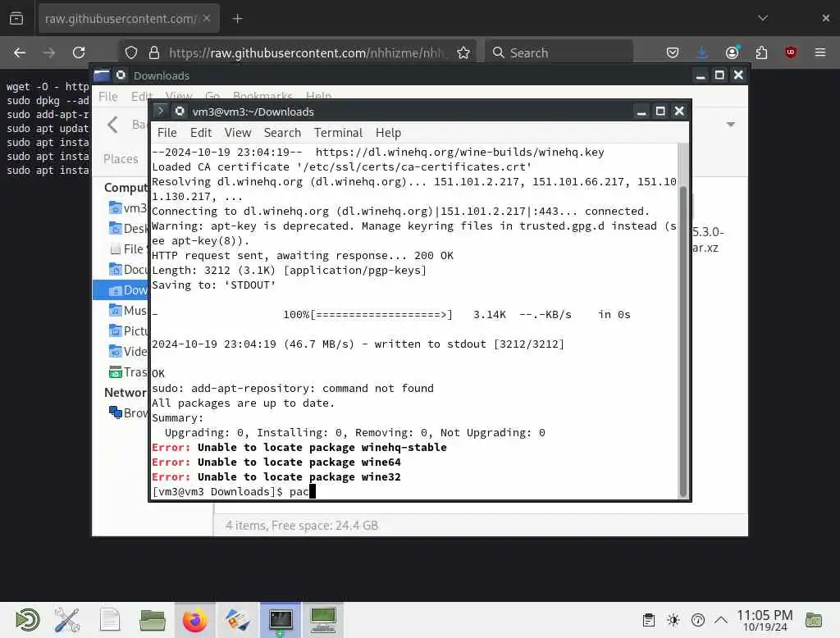Open the vm3 home folder entry

tap(127, 207)
